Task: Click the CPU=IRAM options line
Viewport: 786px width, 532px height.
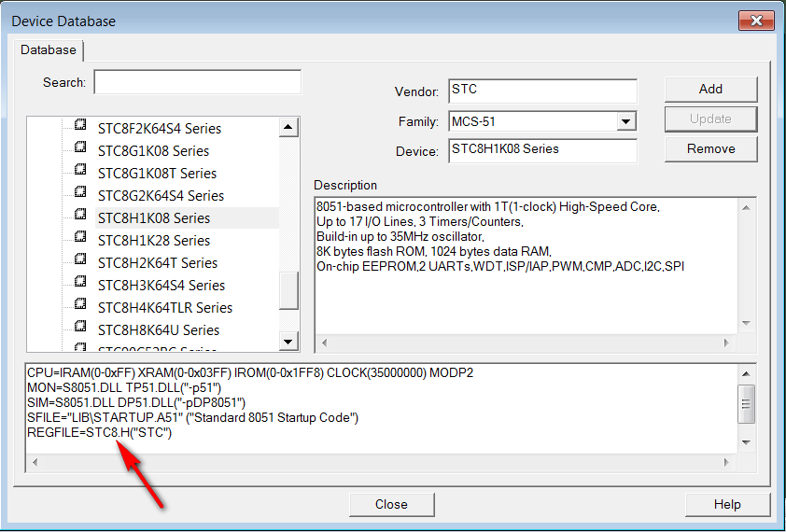Action: pos(250,373)
